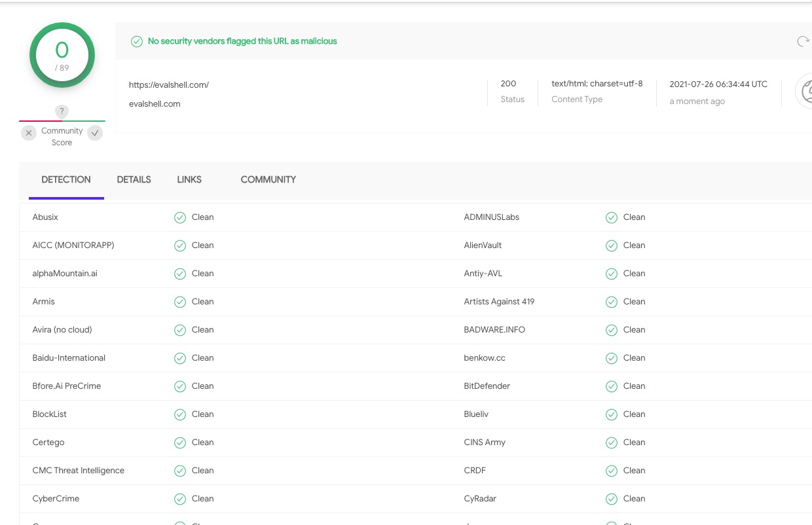Click the question mark community score icon
Image resolution: width=812 pixels, height=525 pixels.
[62, 111]
